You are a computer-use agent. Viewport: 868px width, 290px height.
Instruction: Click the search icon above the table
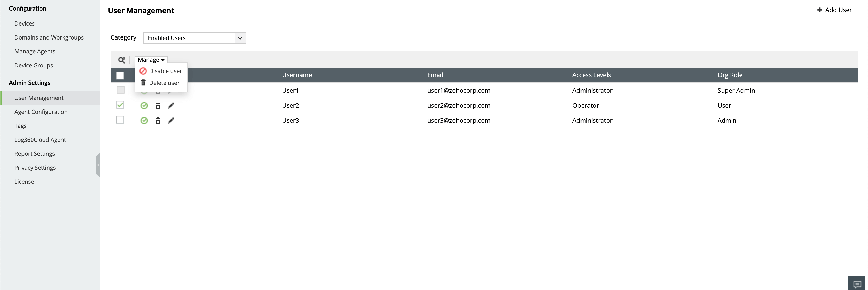(121, 60)
